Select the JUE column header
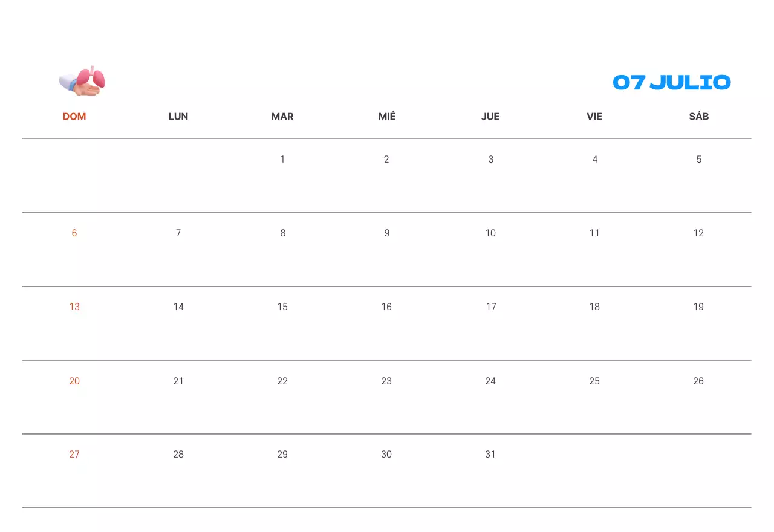This screenshot has height=532, width=774. 490,117
